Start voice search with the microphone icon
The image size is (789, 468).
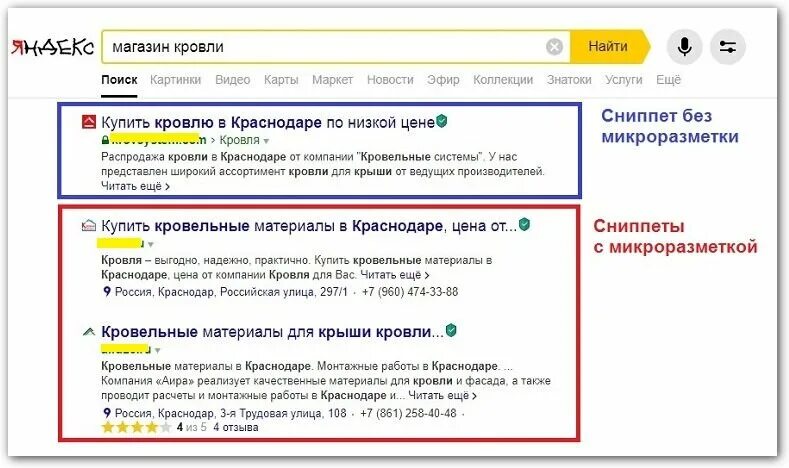[x=684, y=47]
